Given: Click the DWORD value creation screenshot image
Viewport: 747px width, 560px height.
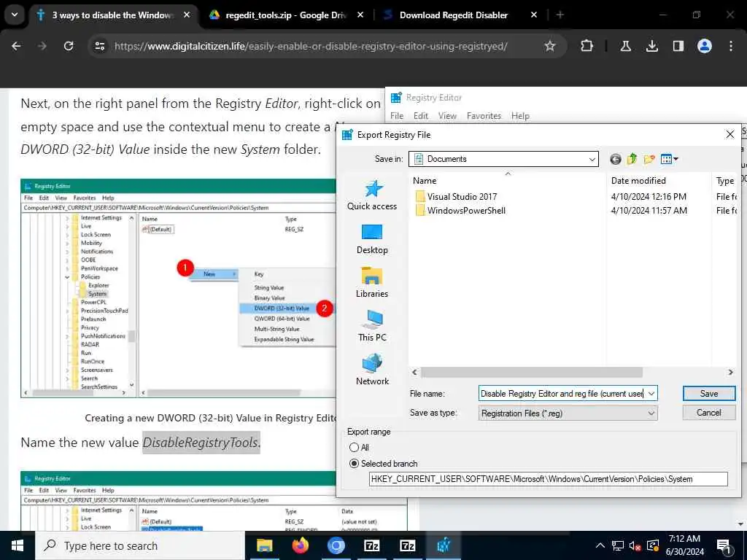Looking at the screenshot, I should pyautogui.click(x=178, y=288).
